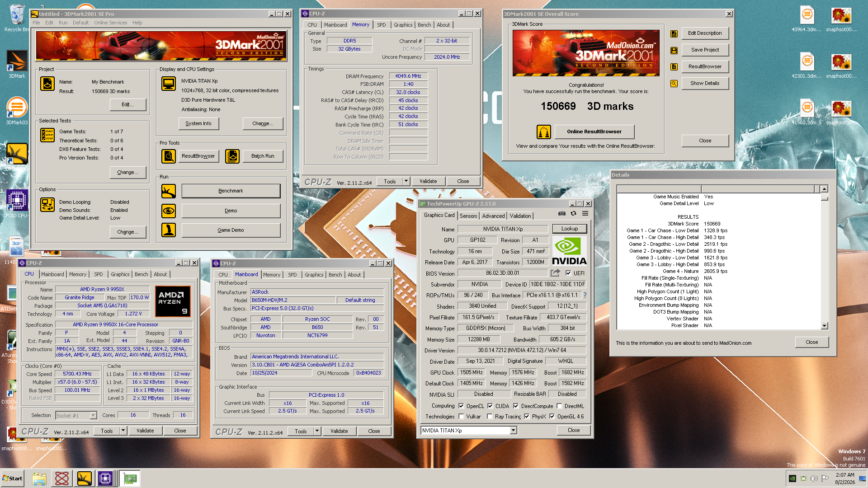The width and height of the screenshot is (868, 488).
Task: Click the first column header in the Details list
Action: click(659, 189)
